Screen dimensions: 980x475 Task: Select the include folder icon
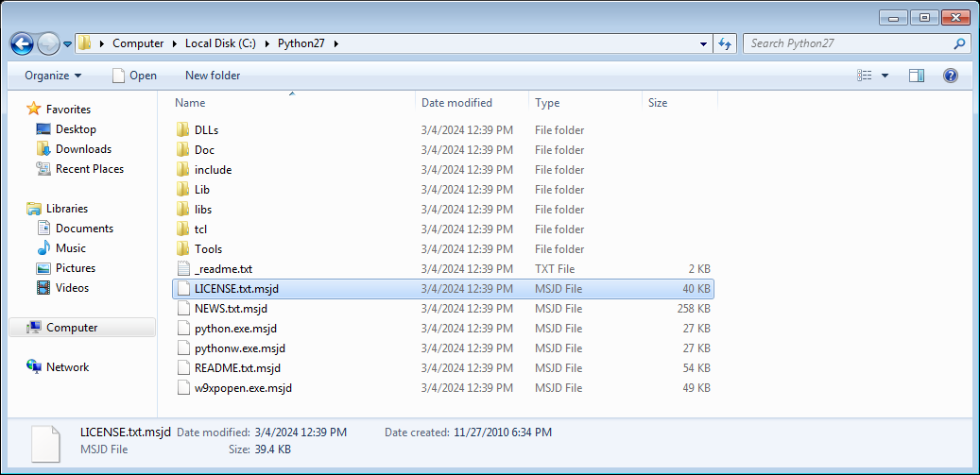tap(182, 170)
